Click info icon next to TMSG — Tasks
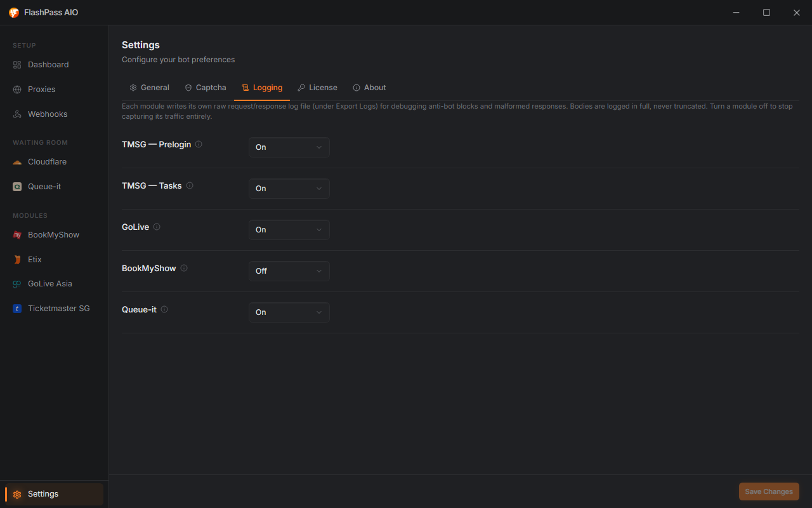The height and width of the screenshot is (508, 812). (x=190, y=185)
